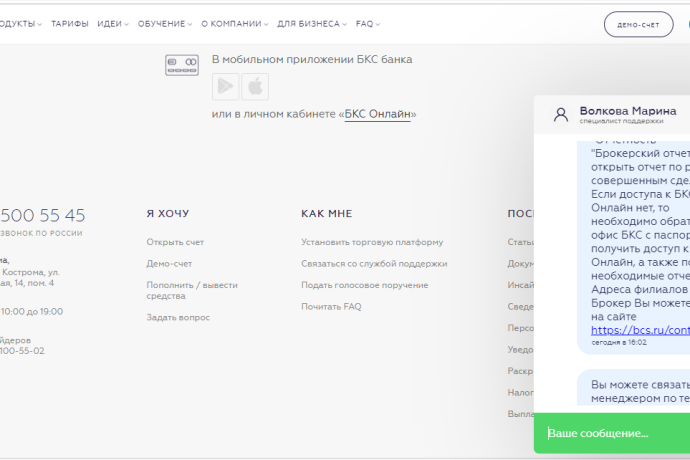Click the Я ХОЧУ footer heading

[168, 213]
